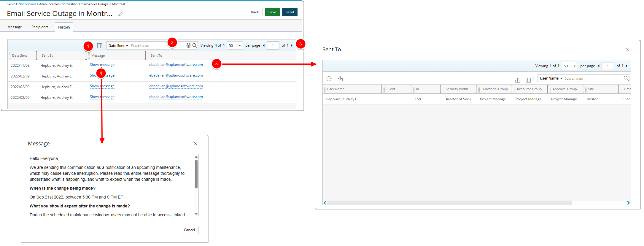Click the Boston site cell
Image resolution: width=644 pixels, height=246 pixels.
click(x=592, y=99)
